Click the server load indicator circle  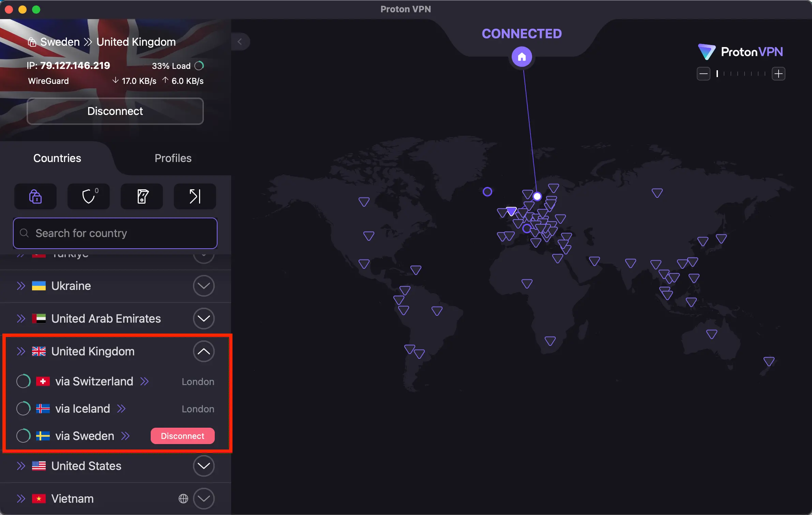pos(199,65)
